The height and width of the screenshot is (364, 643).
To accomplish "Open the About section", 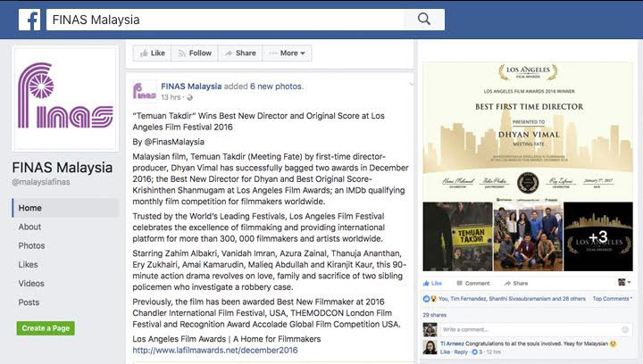I will (x=29, y=227).
